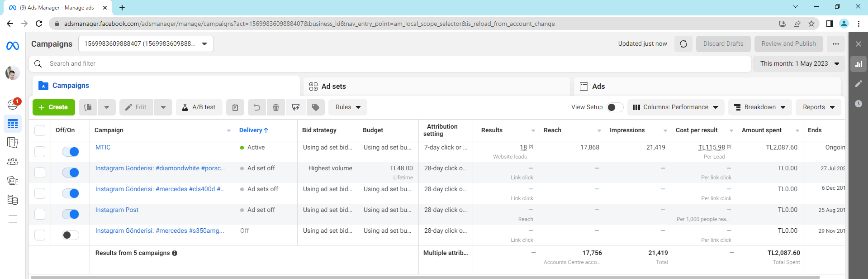Image resolution: width=868 pixels, height=279 pixels.
Task: Open the user profile avatar
Action: 13,73
